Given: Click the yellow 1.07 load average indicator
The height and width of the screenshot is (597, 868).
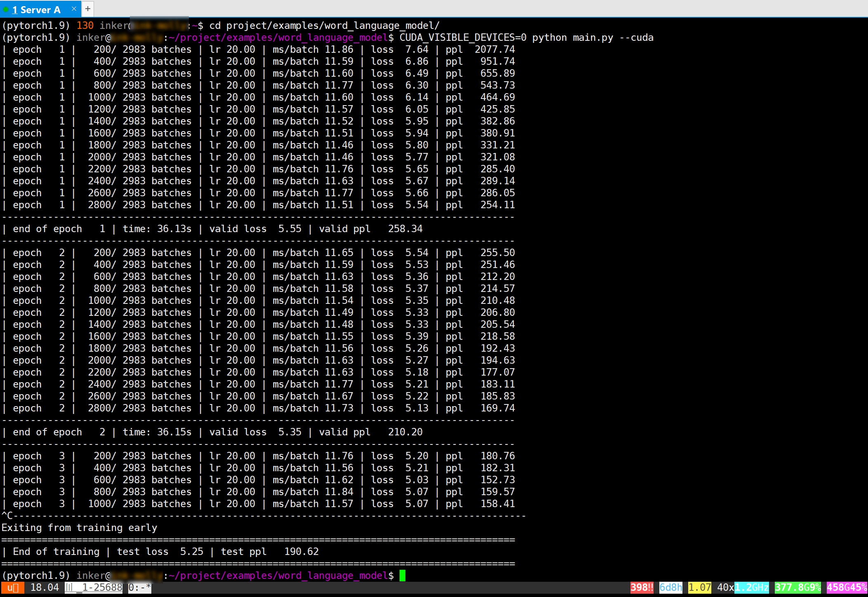Looking at the screenshot, I should click(x=699, y=588).
